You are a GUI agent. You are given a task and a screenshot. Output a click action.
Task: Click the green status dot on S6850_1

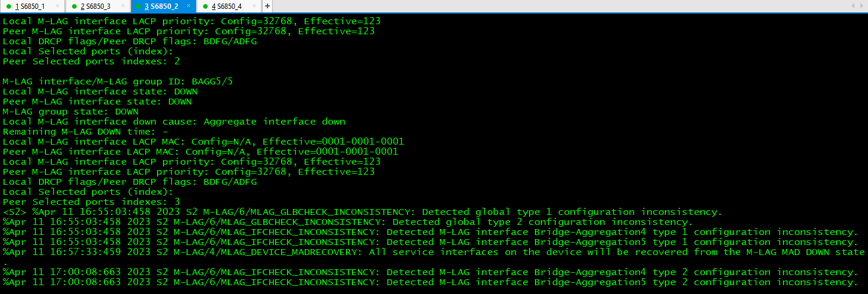pos(8,6)
